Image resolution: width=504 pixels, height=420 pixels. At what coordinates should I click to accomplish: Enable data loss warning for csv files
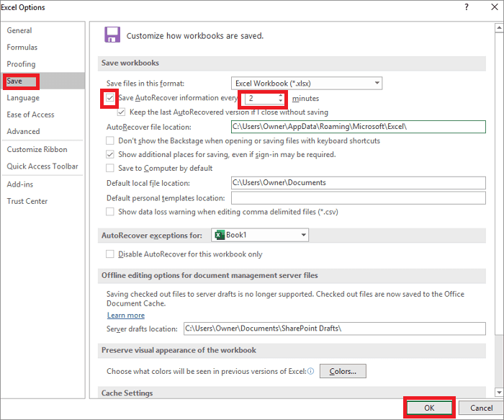[110, 212]
